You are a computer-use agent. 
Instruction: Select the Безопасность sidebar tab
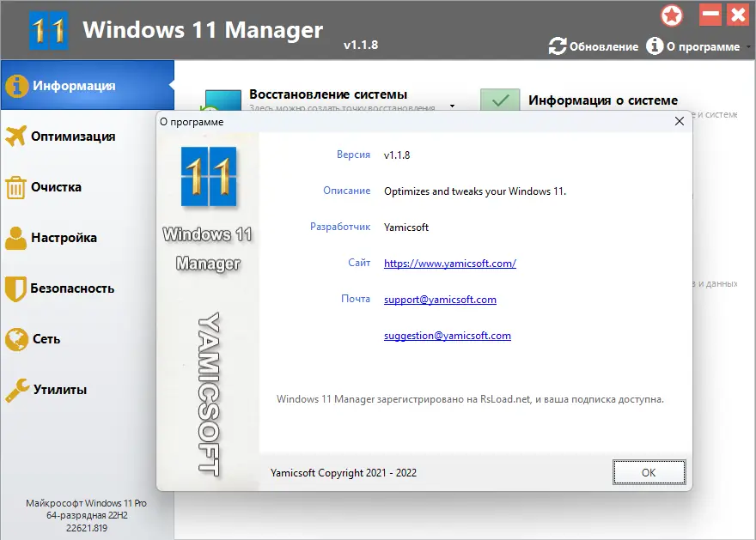tap(88, 288)
